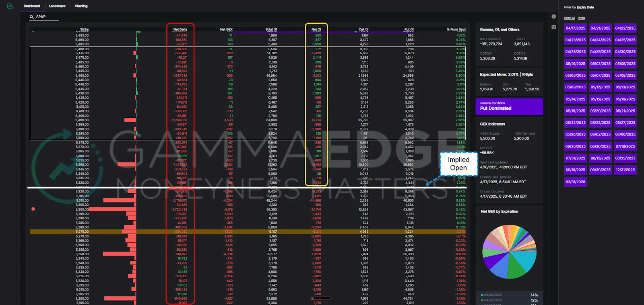This screenshot has width=644, height=305.
Task: Click the Select All expiry link
Action: coord(569,18)
